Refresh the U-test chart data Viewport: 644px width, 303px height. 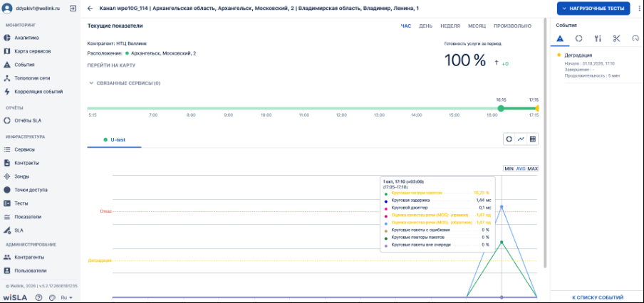[x=509, y=139]
